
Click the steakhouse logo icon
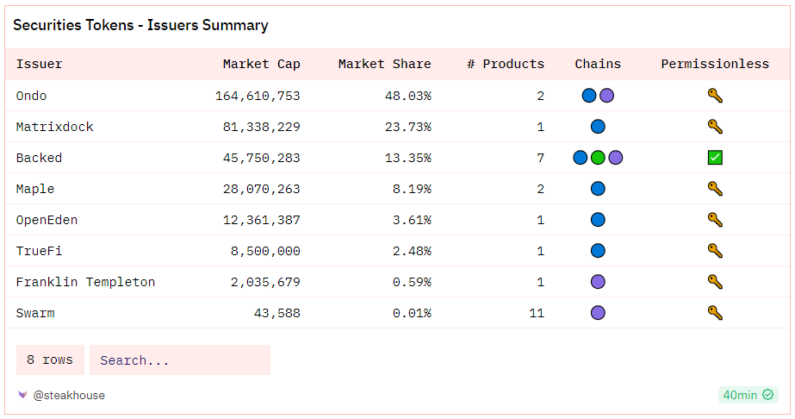click(23, 395)
